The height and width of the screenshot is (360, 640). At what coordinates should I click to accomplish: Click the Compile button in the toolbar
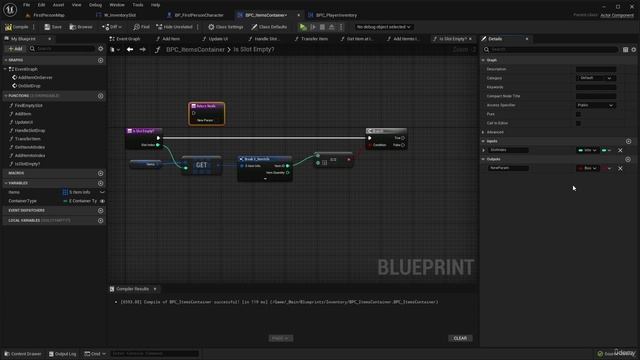point(17,27)
